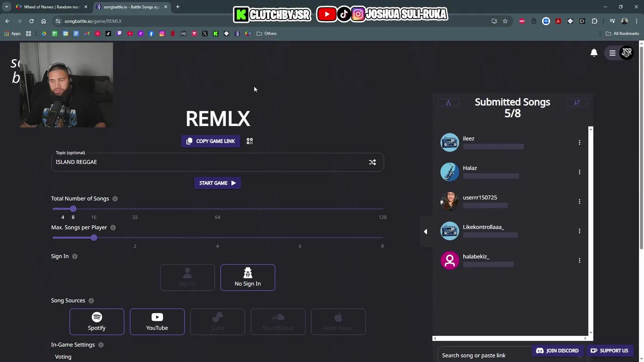Viewport: 644px width, 362px height.
Task: Click Halaz's saxophone avatar
Action: coord(450,172)
